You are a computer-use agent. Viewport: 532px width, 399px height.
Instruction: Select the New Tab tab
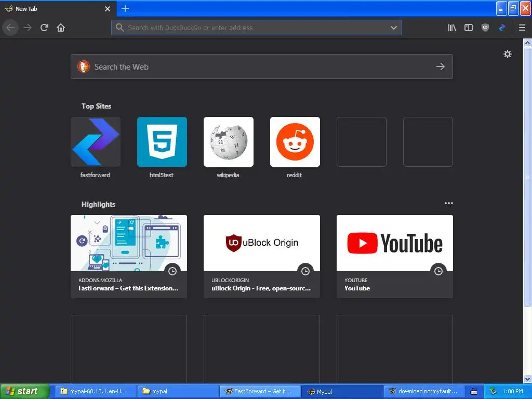[x=58, y=8]
